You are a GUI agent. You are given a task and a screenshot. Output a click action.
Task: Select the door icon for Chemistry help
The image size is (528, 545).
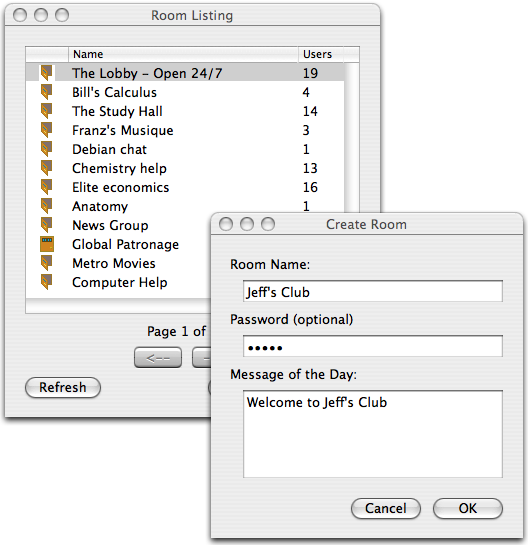pyautogui.click(x=47, y=168)
